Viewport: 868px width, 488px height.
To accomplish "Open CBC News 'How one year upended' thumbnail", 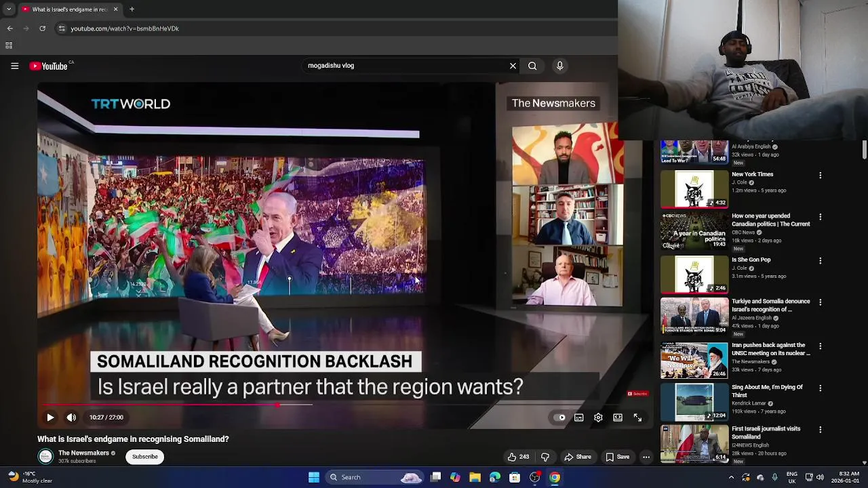I will click(694, 231).
